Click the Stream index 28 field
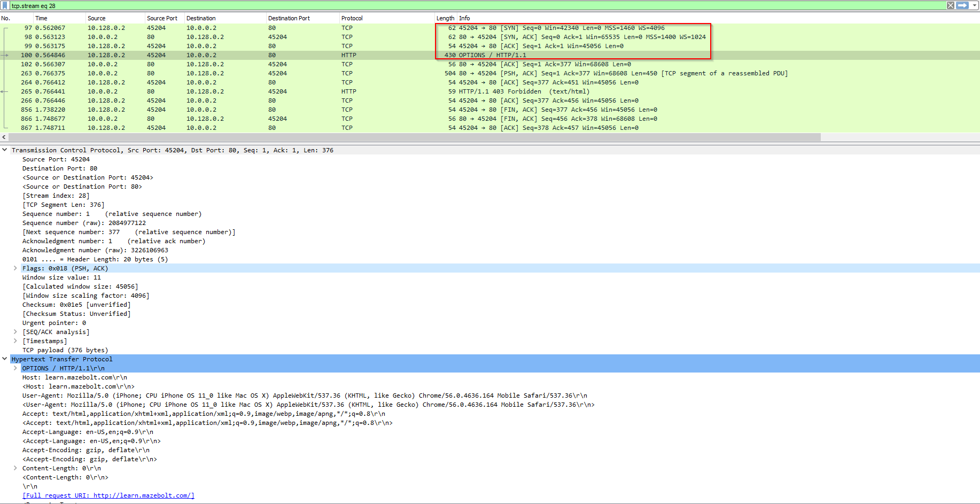The height and width of the screenshot is (504, 980). pyautogui.click(x=59, y=195)
